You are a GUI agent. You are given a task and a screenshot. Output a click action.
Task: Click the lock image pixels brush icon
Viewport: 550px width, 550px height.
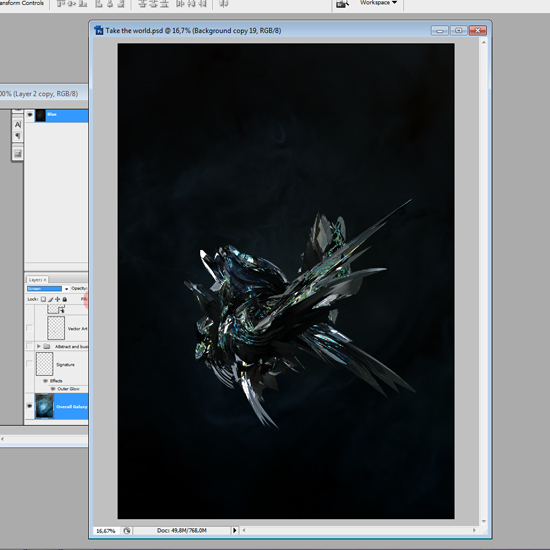[51, 299]
